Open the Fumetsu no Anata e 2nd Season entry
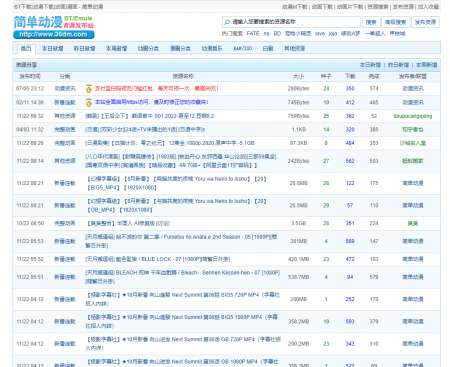Image resolution: width=450 pixels, height=367 pixels. click(x=181, y=241)
